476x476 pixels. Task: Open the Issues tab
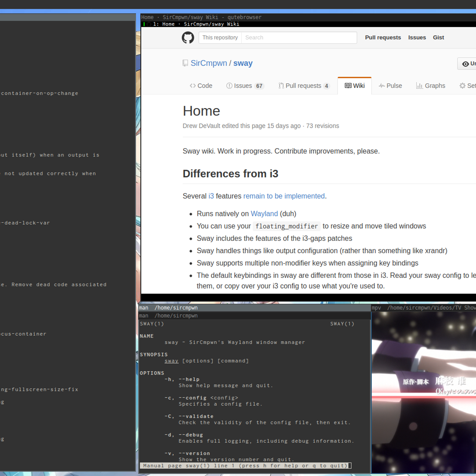[245, 86]
